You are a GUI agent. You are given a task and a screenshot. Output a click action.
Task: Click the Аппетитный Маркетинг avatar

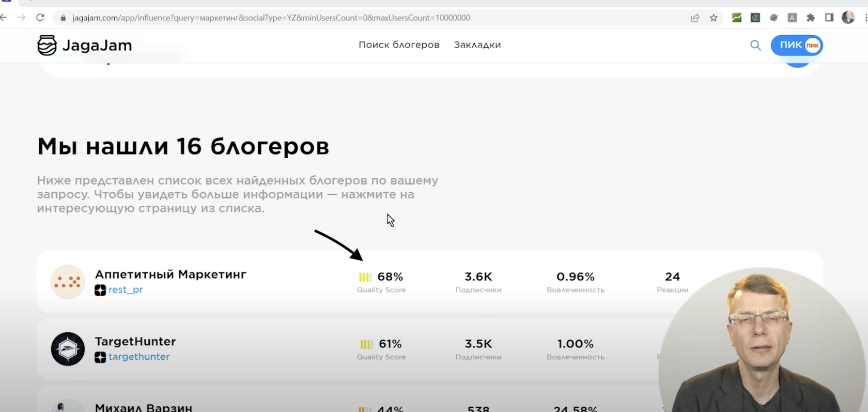click(68, 282)
